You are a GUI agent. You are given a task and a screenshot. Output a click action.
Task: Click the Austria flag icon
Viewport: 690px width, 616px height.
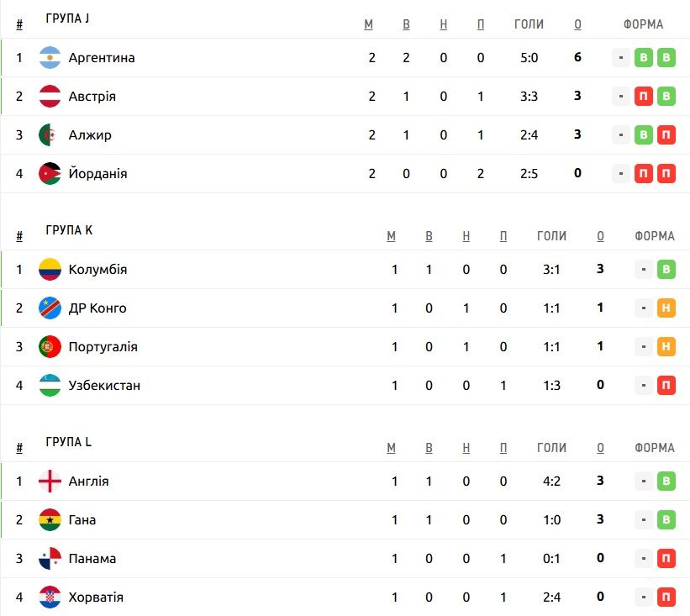point(50,97)
